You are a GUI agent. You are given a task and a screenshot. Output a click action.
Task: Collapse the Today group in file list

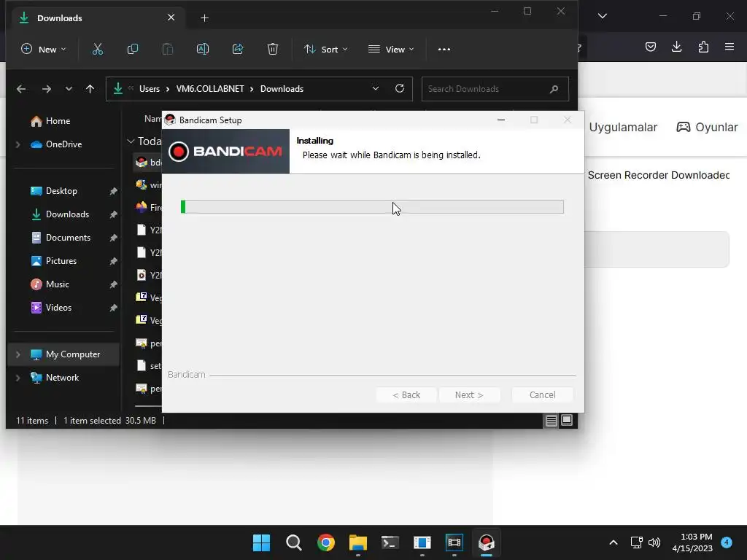pyautogui.click(x=131, y=141)
